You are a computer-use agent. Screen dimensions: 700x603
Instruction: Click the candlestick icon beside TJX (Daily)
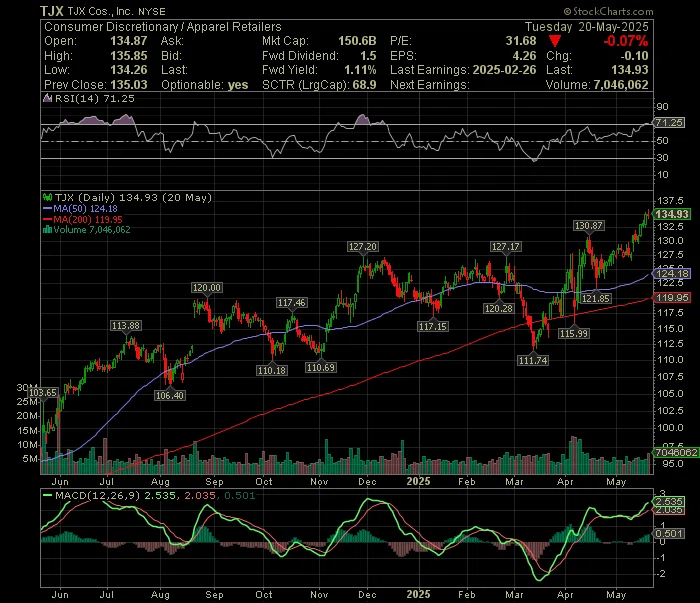click(x=47, y=197)
